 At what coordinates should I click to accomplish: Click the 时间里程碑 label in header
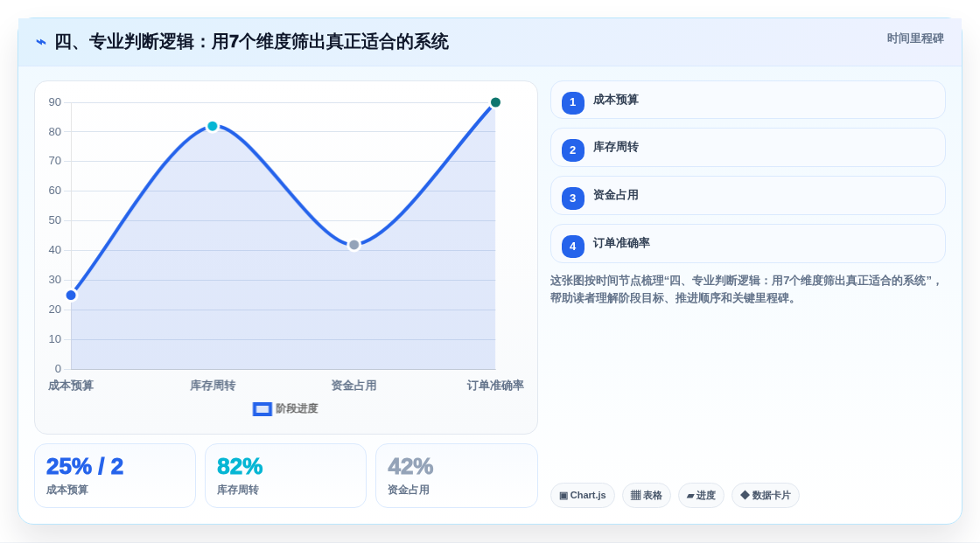[915, 38]
